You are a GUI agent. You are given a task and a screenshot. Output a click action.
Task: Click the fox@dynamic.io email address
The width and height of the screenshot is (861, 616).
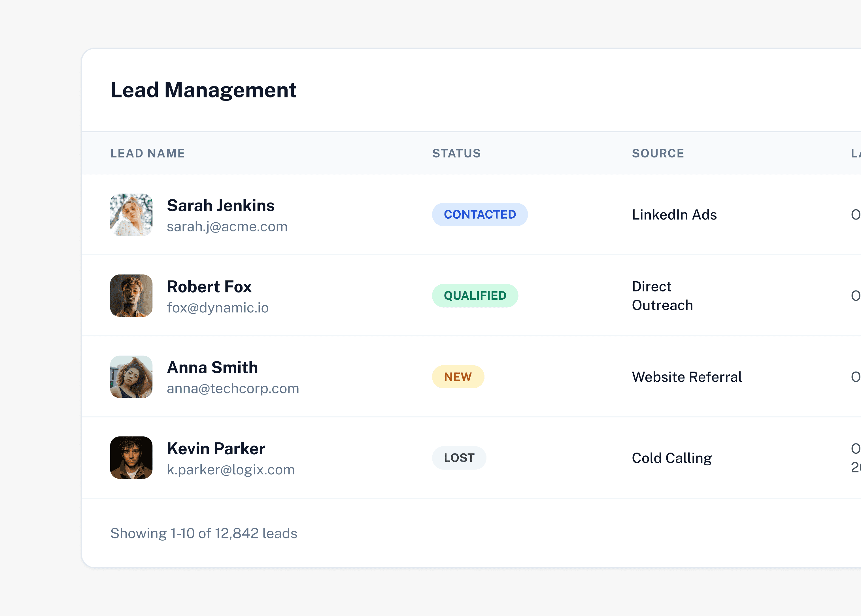click(217, 308)
